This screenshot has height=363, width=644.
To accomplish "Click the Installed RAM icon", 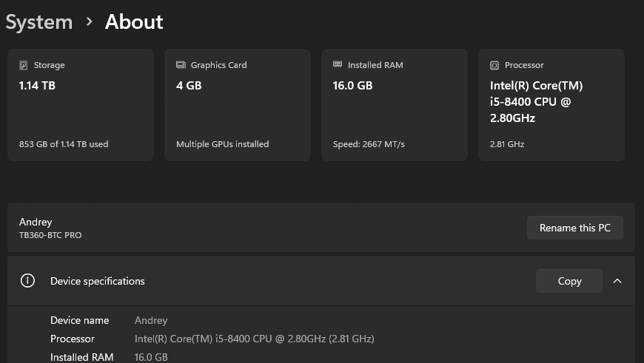I will 338,65.
